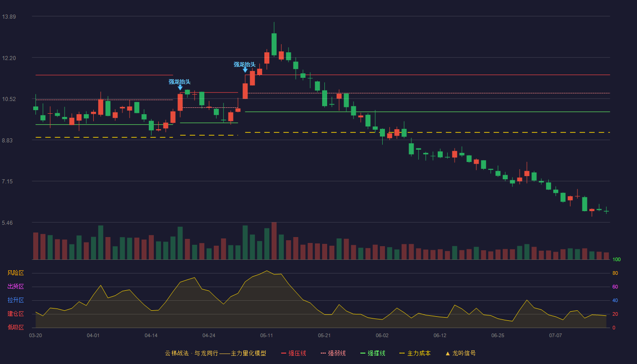Click the 03-20 date label
The width and height of the screenshot is (637, 364).
35,335
